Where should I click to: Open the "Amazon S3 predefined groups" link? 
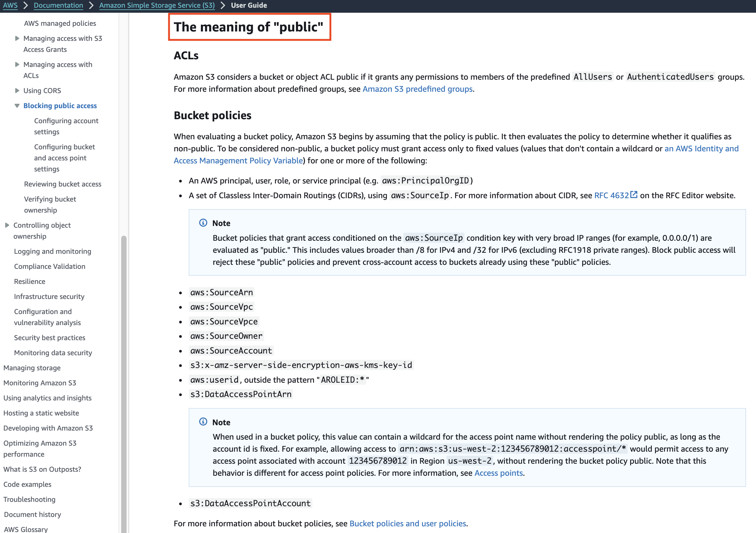pos(418,89)
